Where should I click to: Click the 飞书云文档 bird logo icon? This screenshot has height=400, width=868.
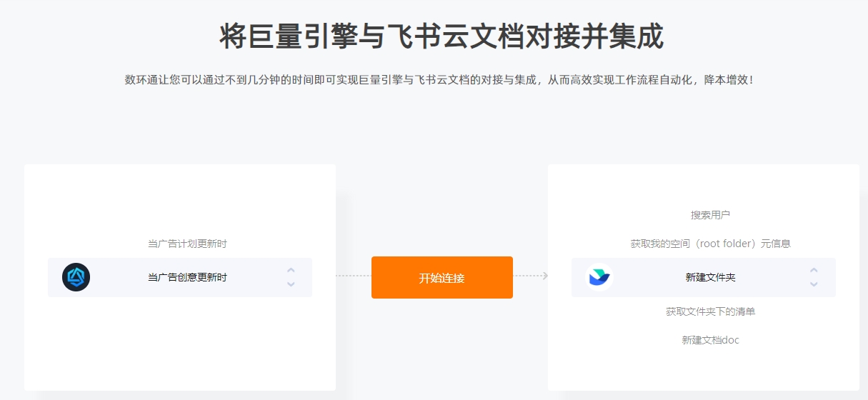click(x=599, y=277)
